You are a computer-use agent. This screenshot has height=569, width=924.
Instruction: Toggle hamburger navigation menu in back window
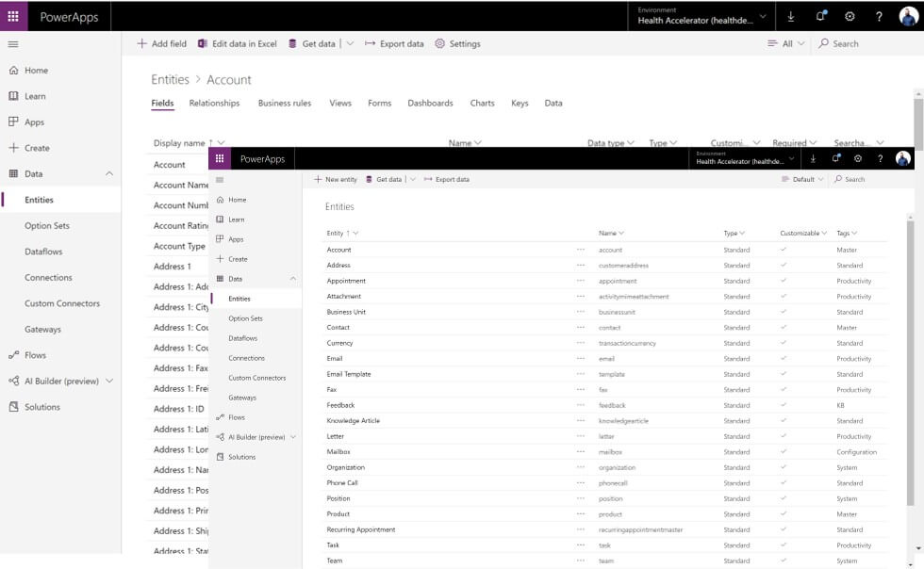[x=13, y=44]
